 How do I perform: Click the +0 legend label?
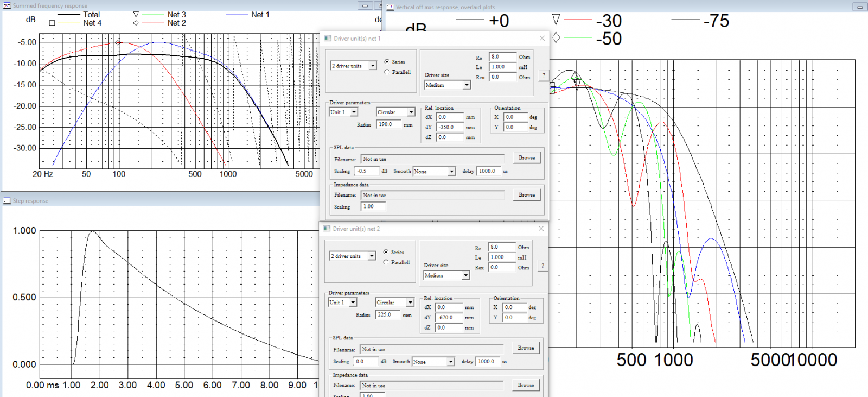click(499, 21)
